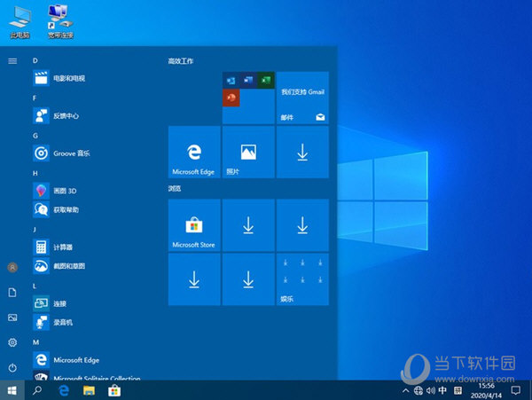Open Outlook icon in Office tile

(x=231, y=81)
